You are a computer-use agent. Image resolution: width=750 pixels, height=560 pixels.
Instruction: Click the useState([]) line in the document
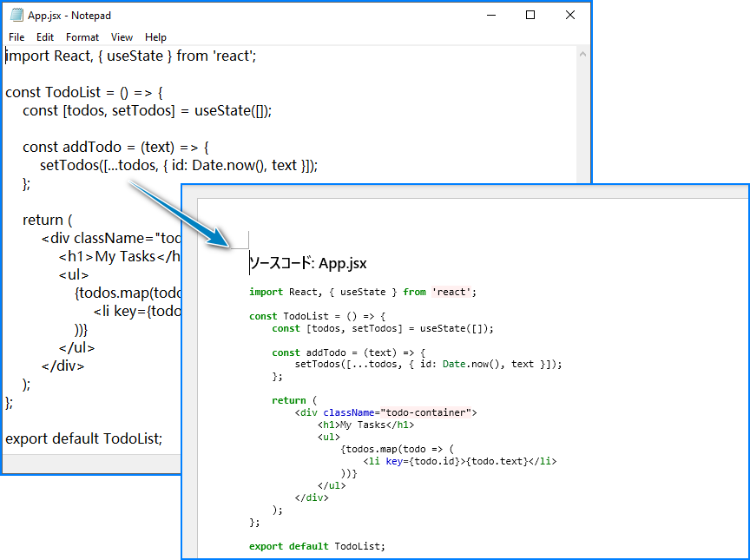[383, 328]
